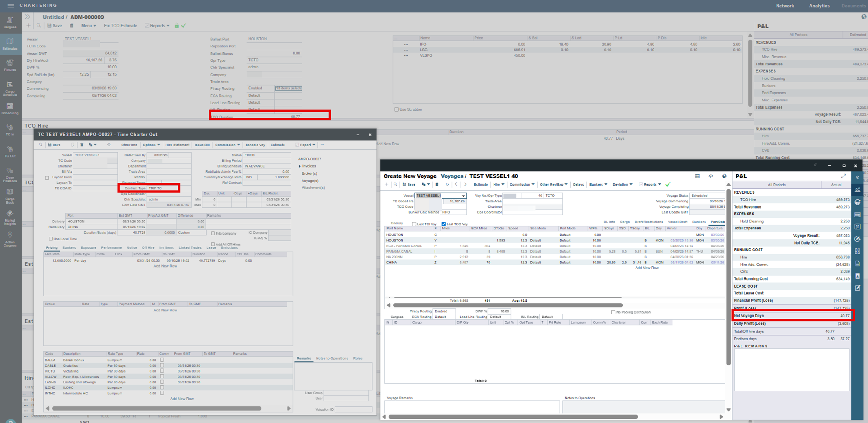Click the delete trash icon next to Save

coord(72,26)
